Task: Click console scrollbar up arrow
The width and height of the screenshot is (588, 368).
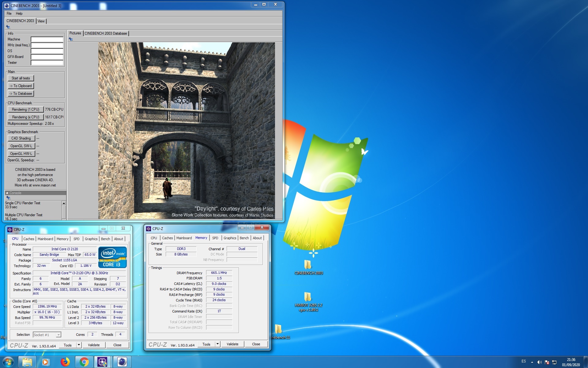Action: point(64,203)
